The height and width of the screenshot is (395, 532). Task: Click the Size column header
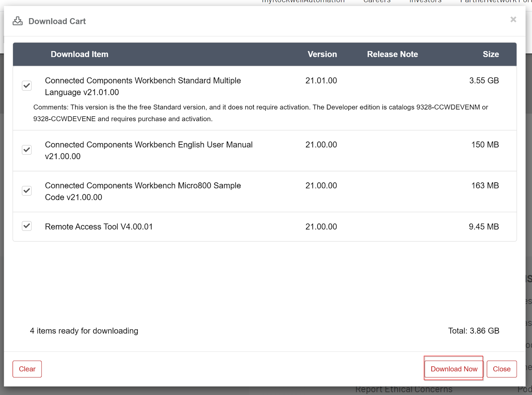(x=491, y=54)
